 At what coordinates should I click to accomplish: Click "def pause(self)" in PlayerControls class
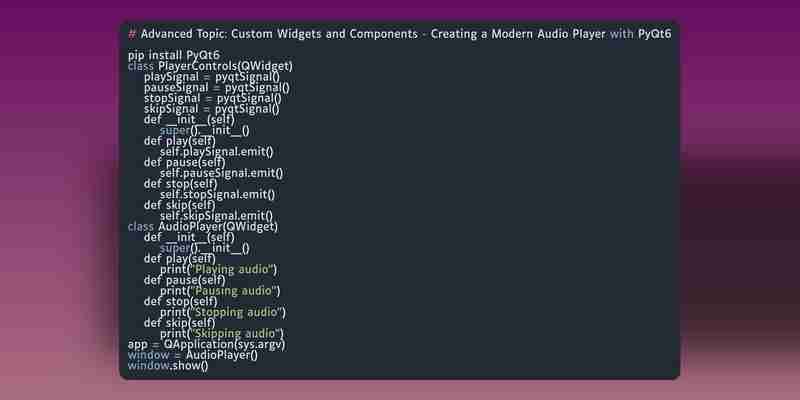[x=185, y=163]
